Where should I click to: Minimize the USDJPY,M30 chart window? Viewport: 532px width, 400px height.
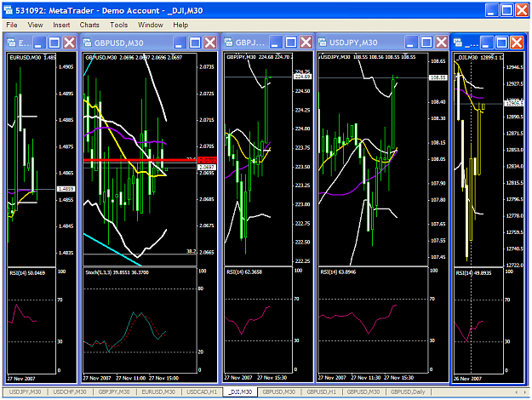click(x=410, y=43)
